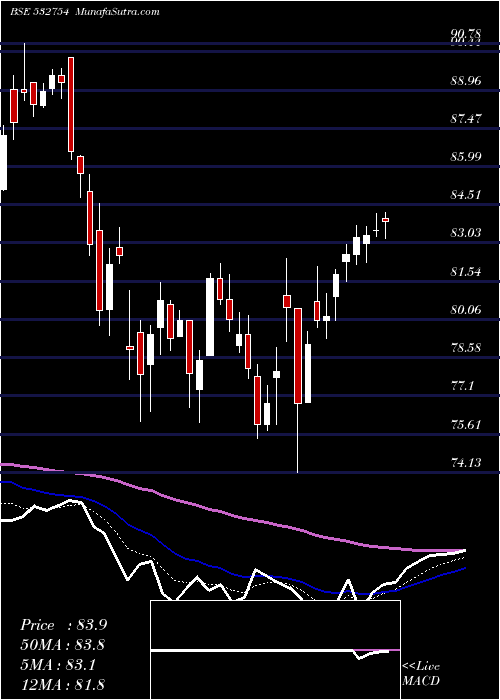Image resolution: width=500 pixels, height=700 pixels.
Task: Click the 81.54 price axis label
Action: pos(466,271)
